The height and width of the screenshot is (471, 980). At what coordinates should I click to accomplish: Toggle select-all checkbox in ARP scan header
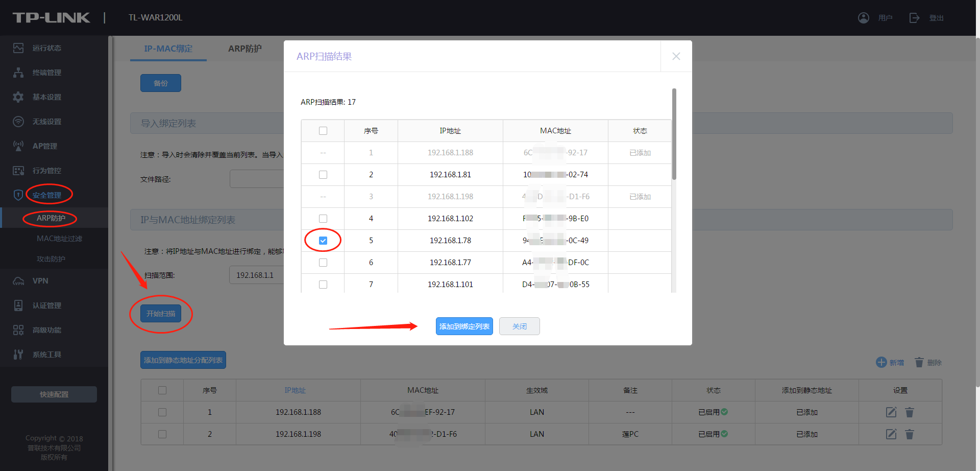(x=323, y=131)
